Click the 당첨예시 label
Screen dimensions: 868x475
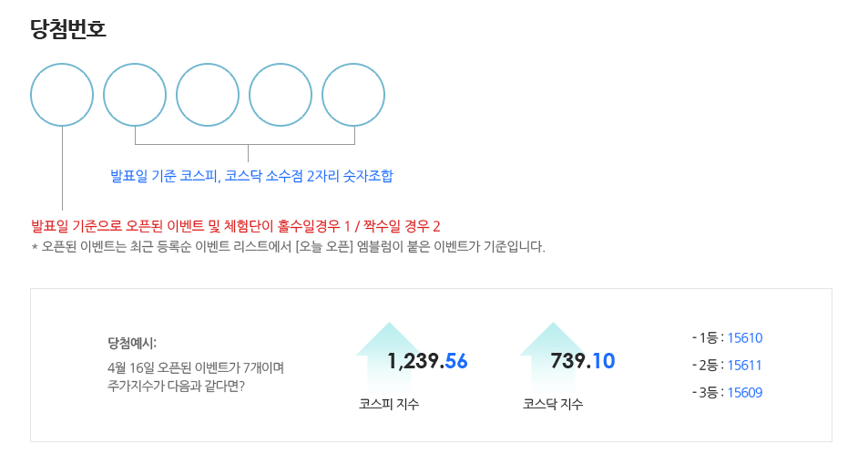coord(132,343)
